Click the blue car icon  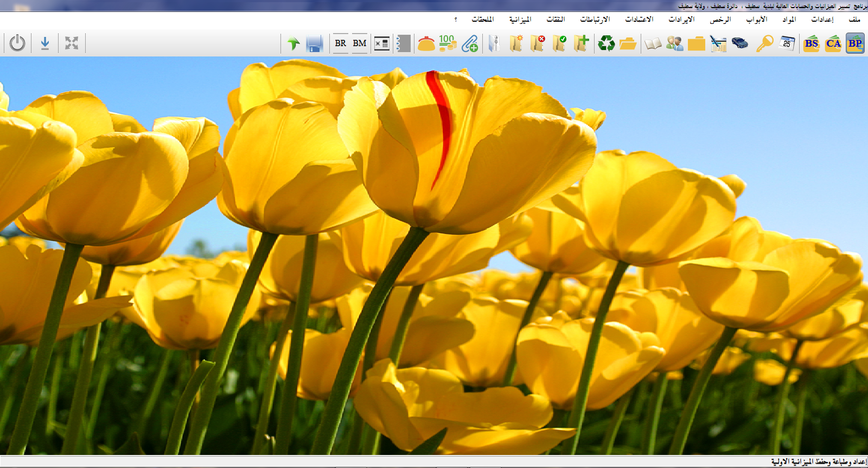[740, 43]
